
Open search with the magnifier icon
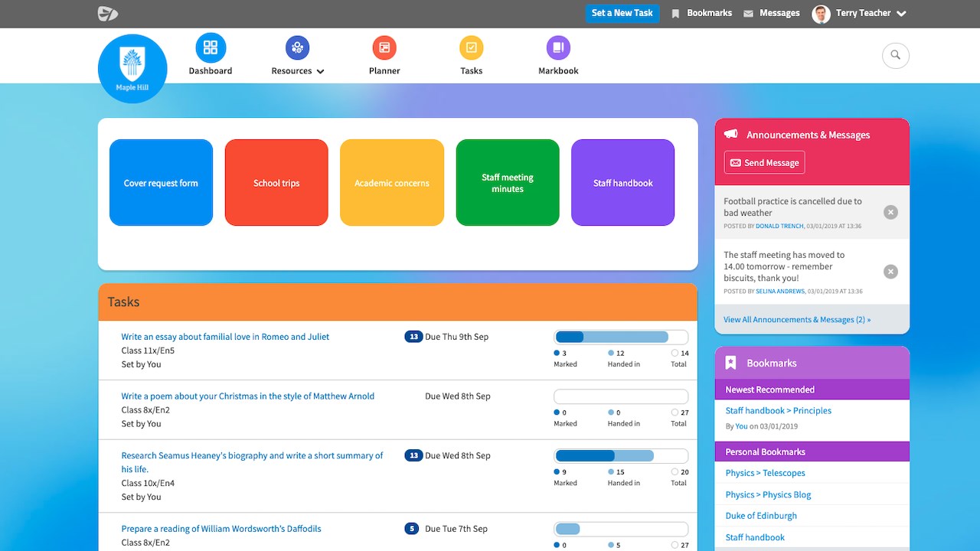[896, 55]
